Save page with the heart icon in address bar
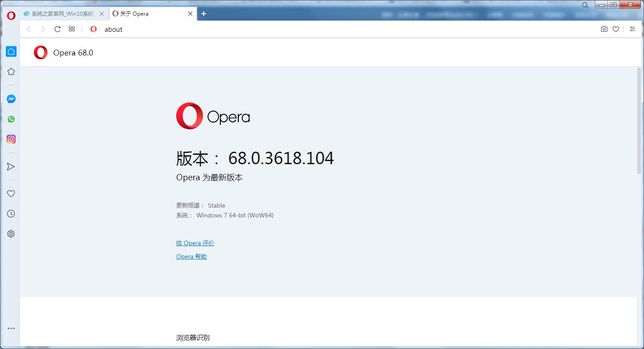 point(616,29)
